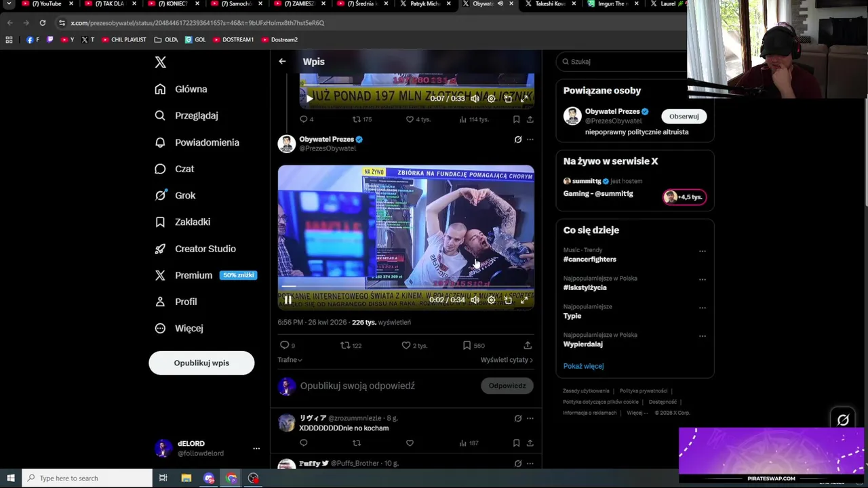
Task: Open Obywatel Prezes post Grok icon
Action: coord(518,140)
